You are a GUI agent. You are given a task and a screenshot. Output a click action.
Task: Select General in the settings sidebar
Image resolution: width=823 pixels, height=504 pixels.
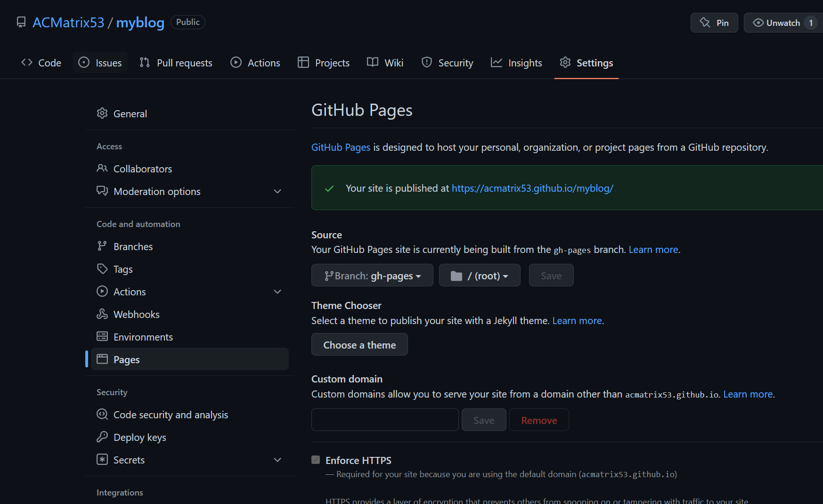(x=190, y=114)
